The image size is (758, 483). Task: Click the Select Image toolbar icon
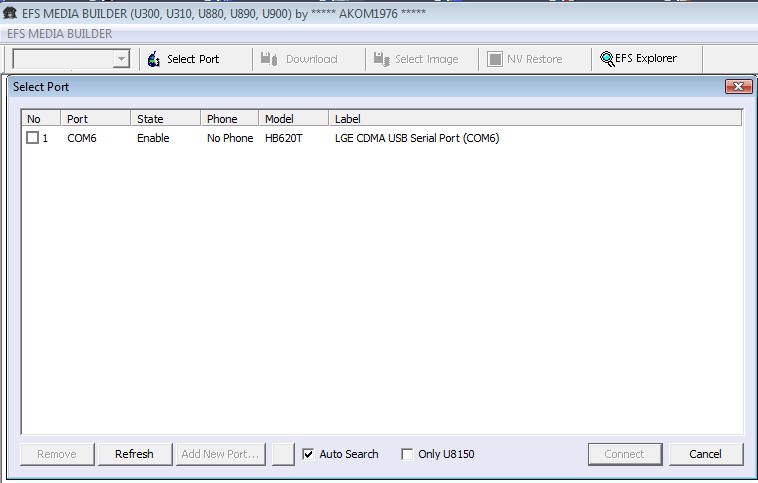381,59
